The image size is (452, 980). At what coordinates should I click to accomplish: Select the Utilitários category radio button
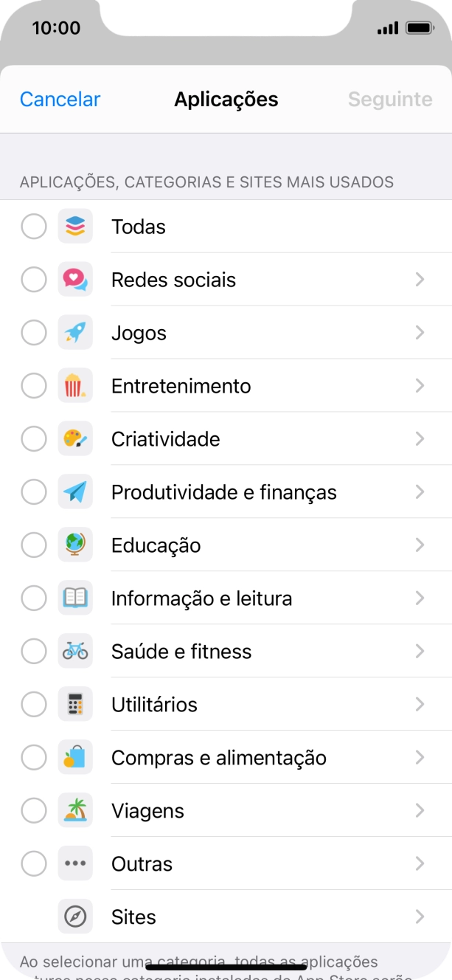click(x=34, y=705)
